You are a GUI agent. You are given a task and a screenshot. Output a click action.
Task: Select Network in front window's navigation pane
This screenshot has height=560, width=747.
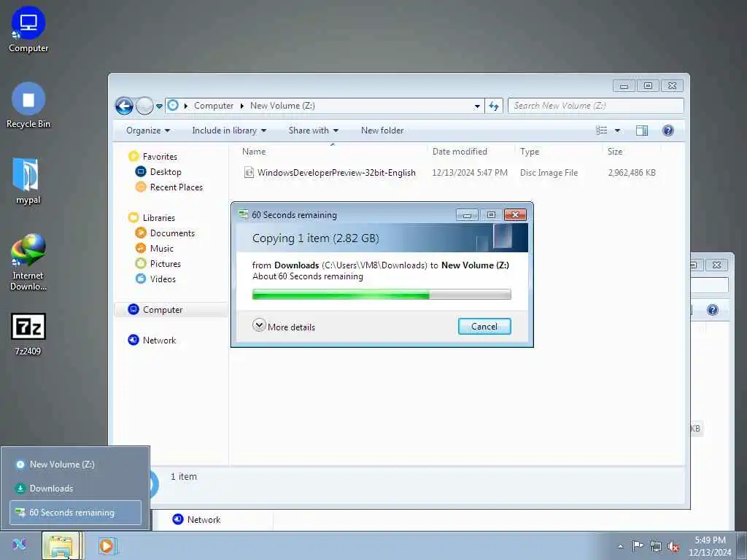pos(159,340)
